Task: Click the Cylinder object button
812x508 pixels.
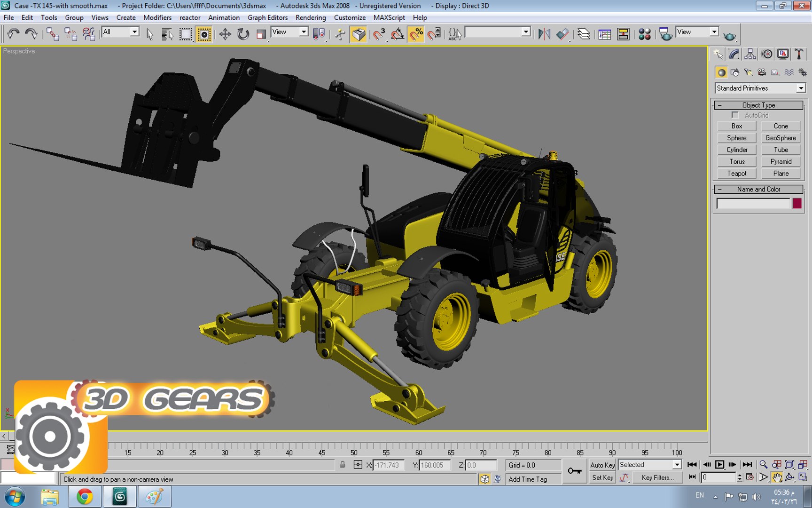Action: coord(737,150)
